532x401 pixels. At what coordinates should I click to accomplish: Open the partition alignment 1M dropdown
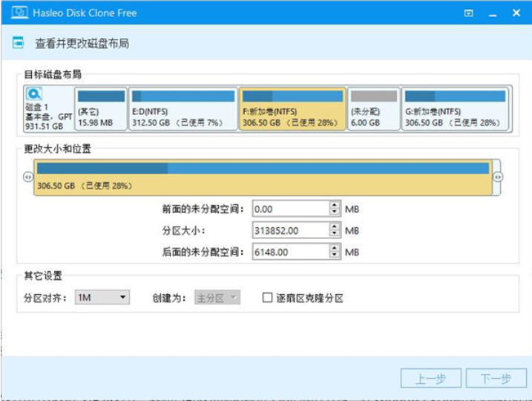click(102, 298)
